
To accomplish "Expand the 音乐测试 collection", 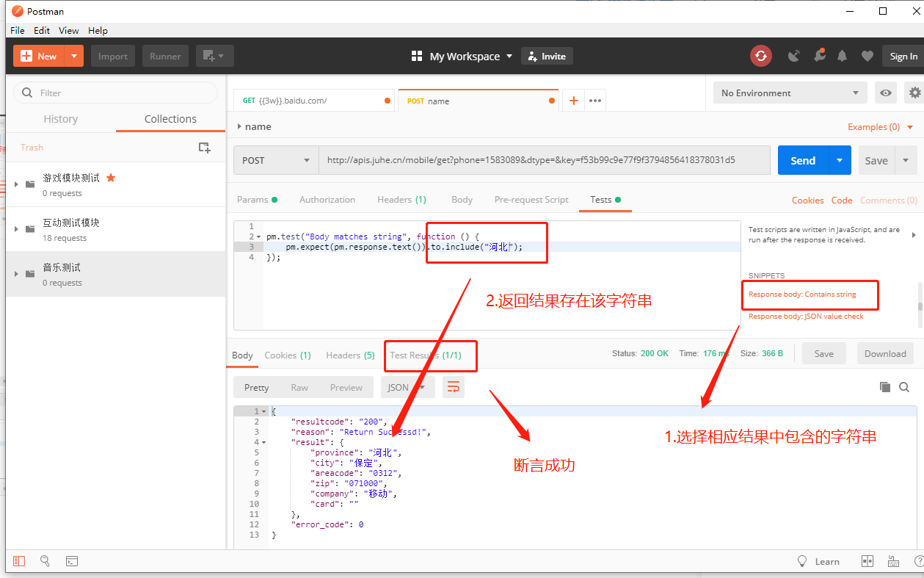I will (16, 273).
